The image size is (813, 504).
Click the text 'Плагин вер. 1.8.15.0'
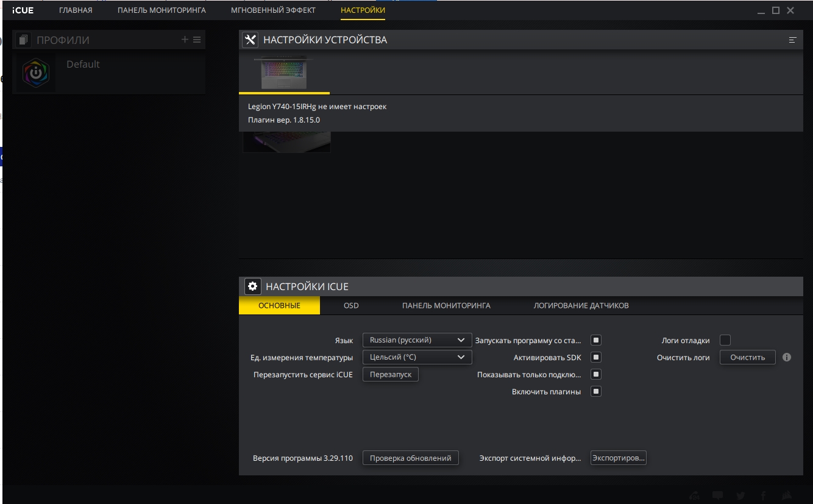[x=284, y=120]
